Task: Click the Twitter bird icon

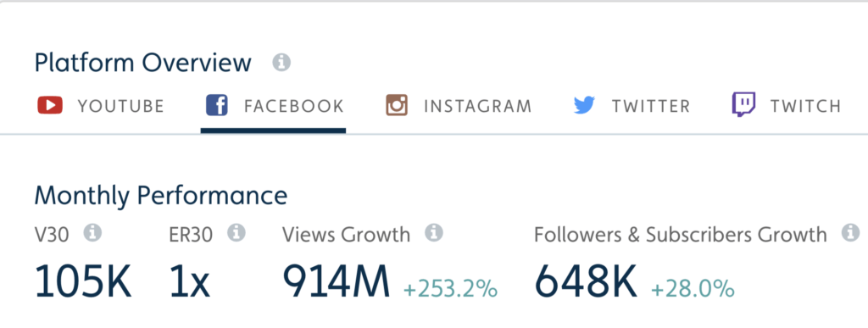Action: pos(585,105)
